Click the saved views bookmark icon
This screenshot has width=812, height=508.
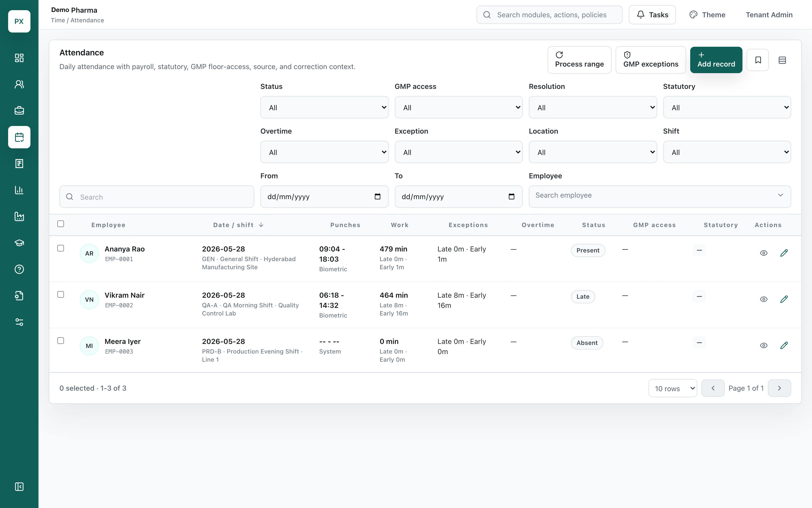tap(758, 60)
